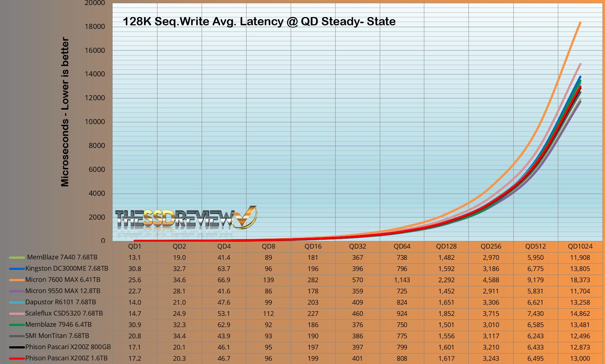
Task: Click Scaleflux CSD5320 QD128 value '1,852'
Action: pos(446,314)
